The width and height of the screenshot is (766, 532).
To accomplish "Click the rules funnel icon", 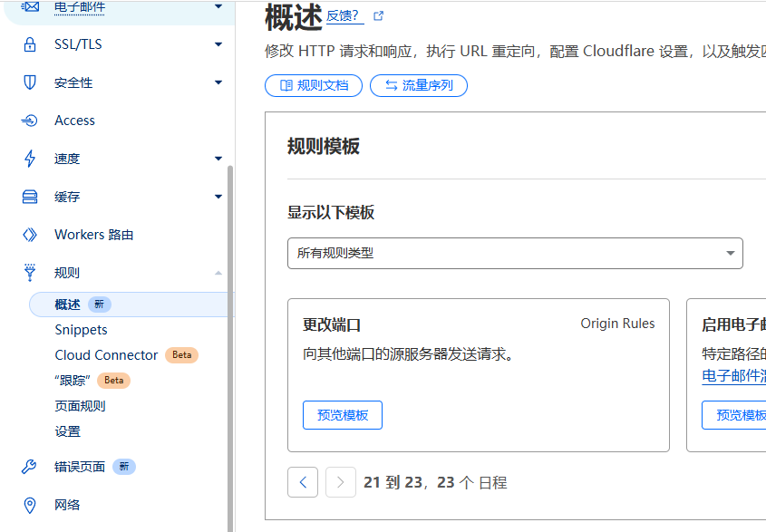I will click(30, 273).
